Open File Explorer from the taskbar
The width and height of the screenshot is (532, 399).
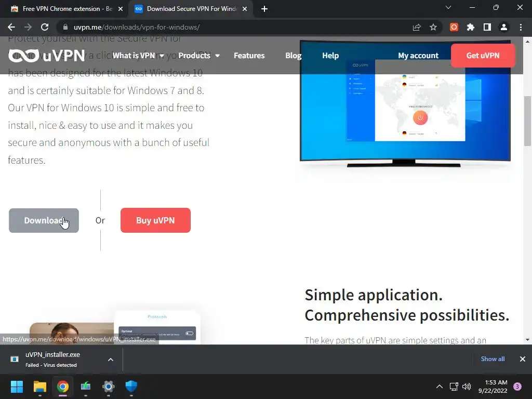(39, 387)
